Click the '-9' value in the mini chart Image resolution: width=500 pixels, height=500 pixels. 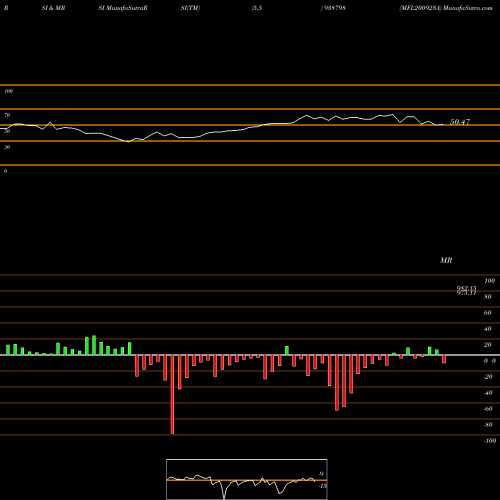(320, 474)
